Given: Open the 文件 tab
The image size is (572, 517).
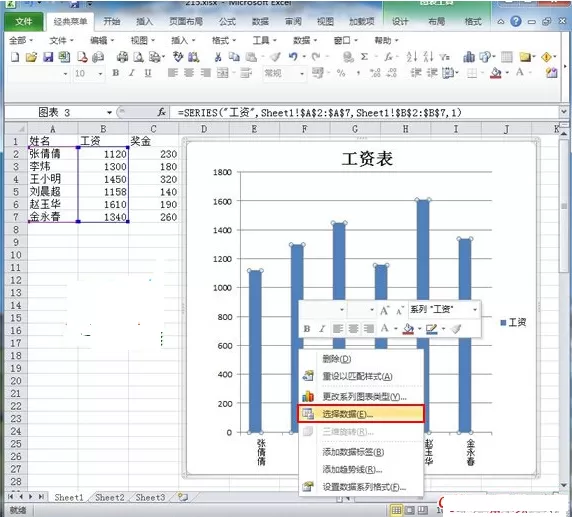Looking at the screenshot, I should click(x=24, y=22).
